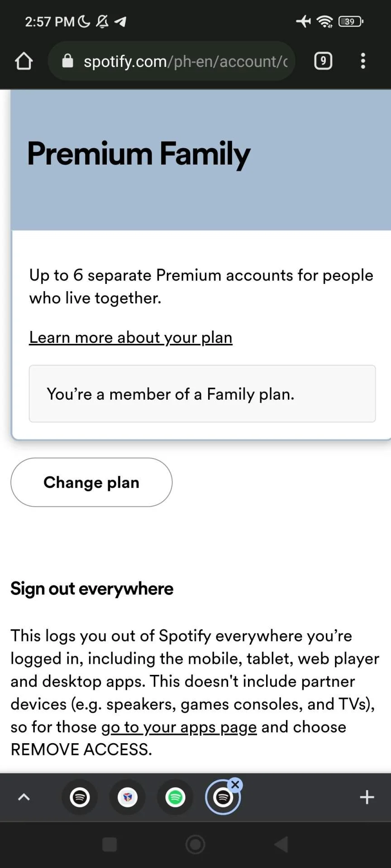Switch to the first black Spotify tab

pyautogui.click(x=80, y=797)
